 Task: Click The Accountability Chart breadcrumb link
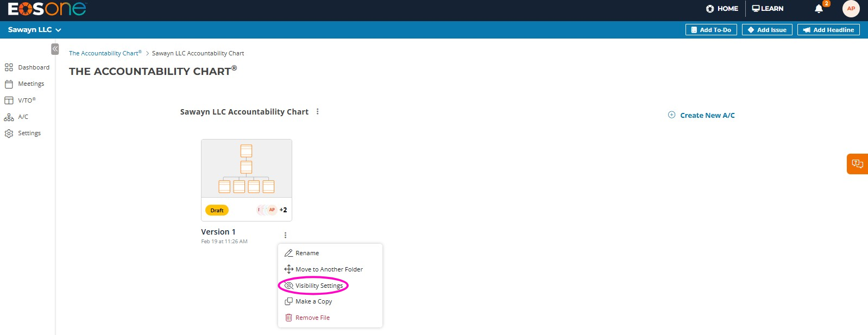click(105, 53)
